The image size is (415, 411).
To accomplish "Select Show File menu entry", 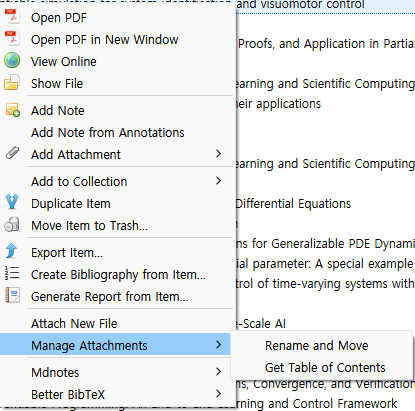I will [118, 84].
